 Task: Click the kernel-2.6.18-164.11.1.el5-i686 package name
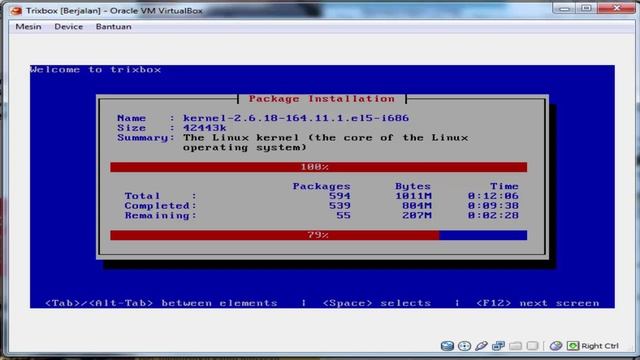(x=296, y=118)
